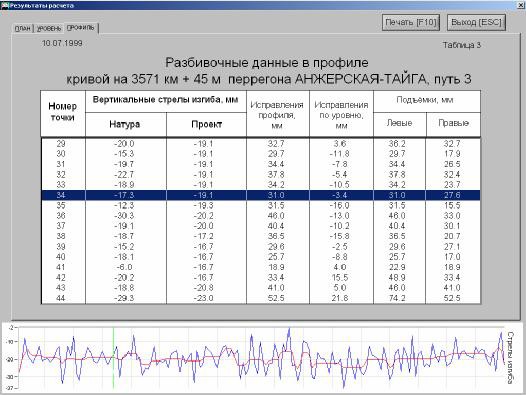Image resolution: width=526 pixels, height=395 pixels.
Task: Select table row for point 38
Action: [x=261, y=236]
